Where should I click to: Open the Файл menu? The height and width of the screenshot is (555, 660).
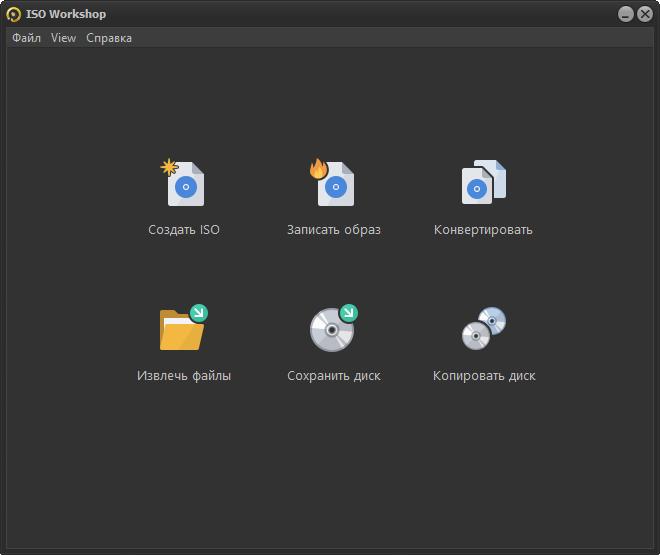click(27, 38)
